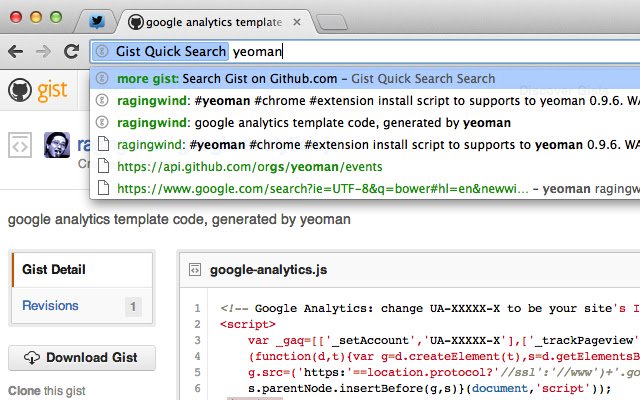
Task: Click line number 3 in the code
Action: click(198, 340)
